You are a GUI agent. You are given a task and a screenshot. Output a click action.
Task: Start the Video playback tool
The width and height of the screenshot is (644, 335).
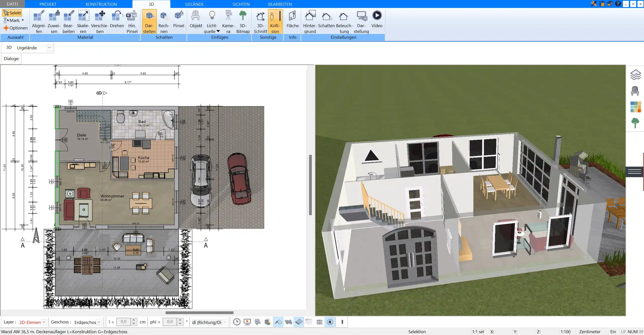pyautogui.click(x=377, y=19)
